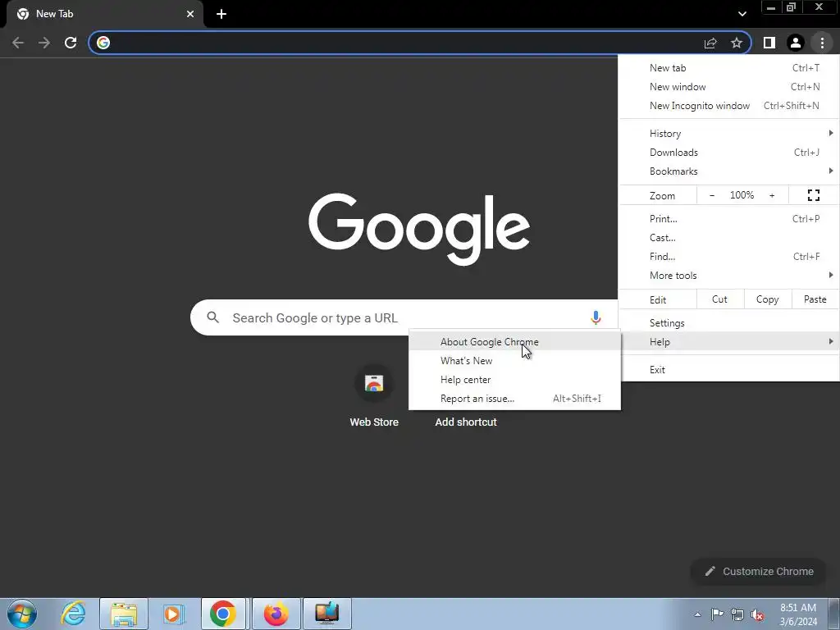Image resolution: width=840 pixels, height=630 pixels.
Task: Click Copy in the Edit row
Action: [767, 299]
